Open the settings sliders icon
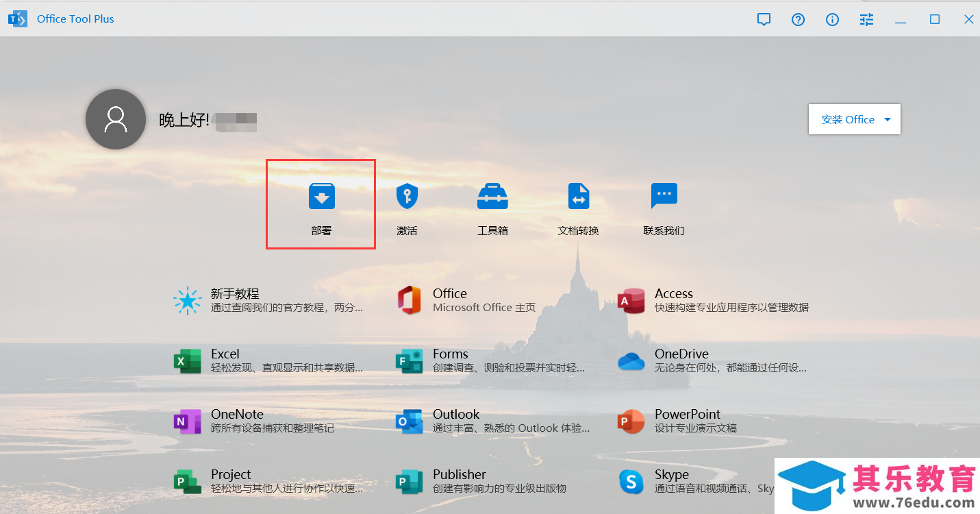Image resolution: width=980 pixels, height=514 pixels. tap(866, 19)
